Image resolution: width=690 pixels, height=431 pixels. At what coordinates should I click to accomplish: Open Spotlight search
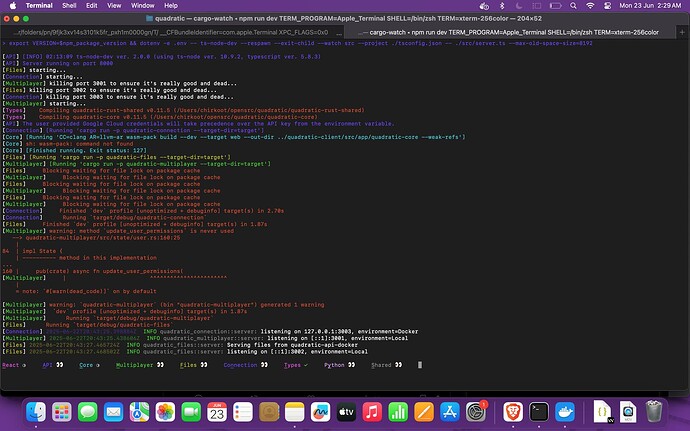(573, 6)
